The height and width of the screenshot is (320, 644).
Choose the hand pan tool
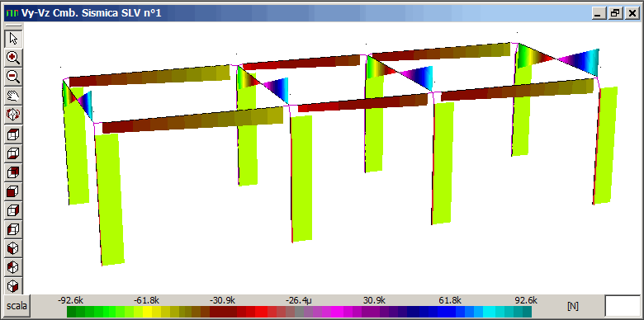click(13, 96)
